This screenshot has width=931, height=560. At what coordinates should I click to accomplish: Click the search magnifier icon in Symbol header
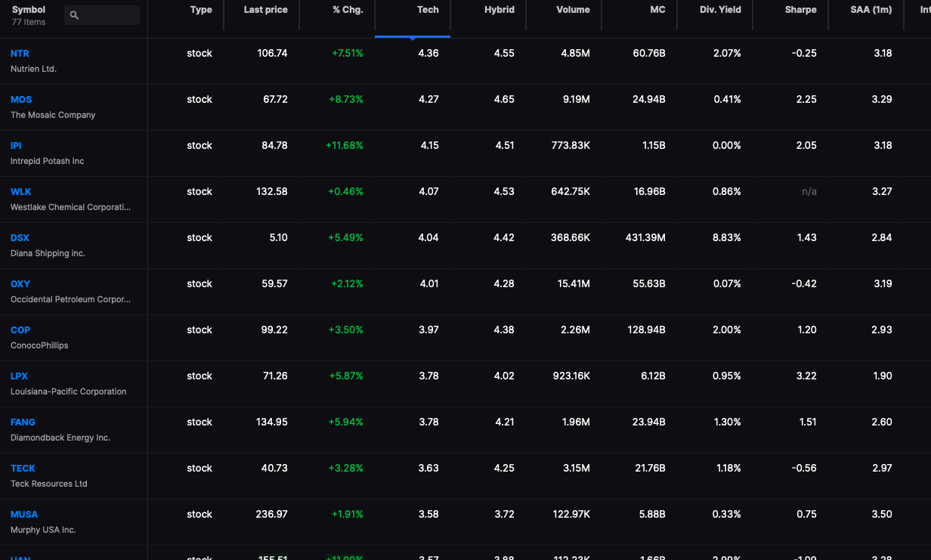point(73,15)
